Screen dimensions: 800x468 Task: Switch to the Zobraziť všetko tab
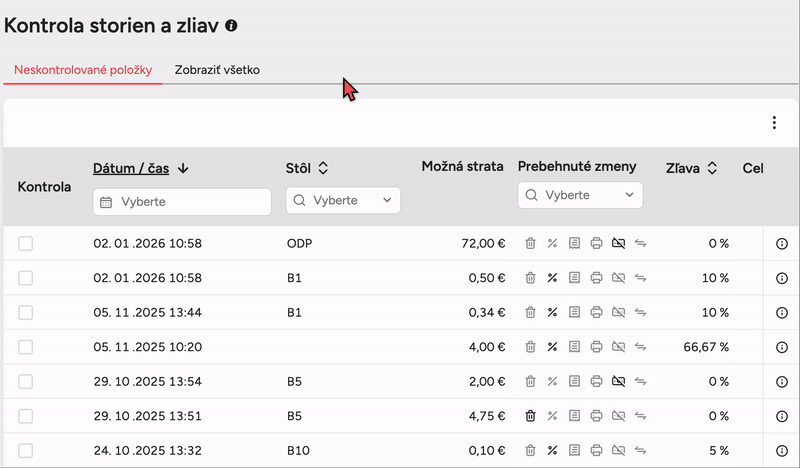tap(217, 69)
